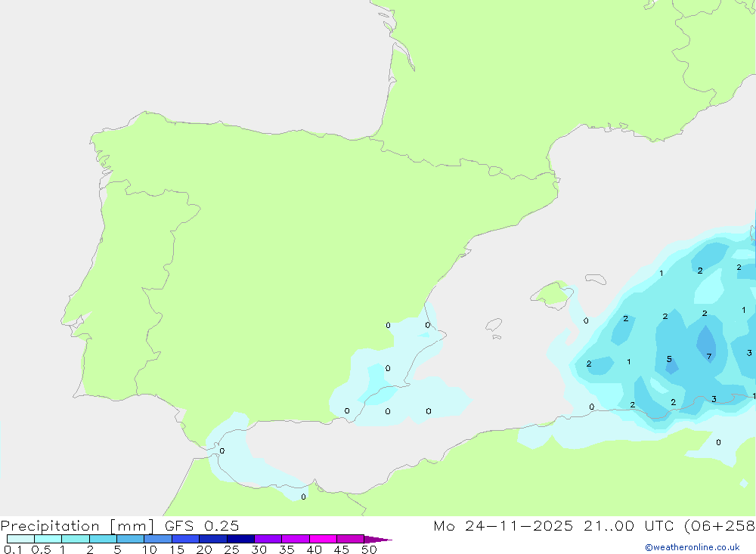Select the legend label '40'

(314, 549)
